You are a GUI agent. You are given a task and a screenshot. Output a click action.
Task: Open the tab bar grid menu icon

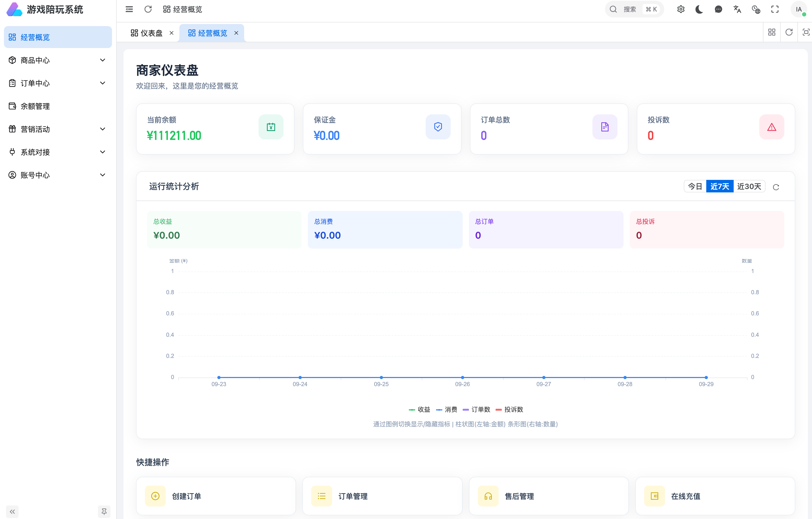(772, 32)
